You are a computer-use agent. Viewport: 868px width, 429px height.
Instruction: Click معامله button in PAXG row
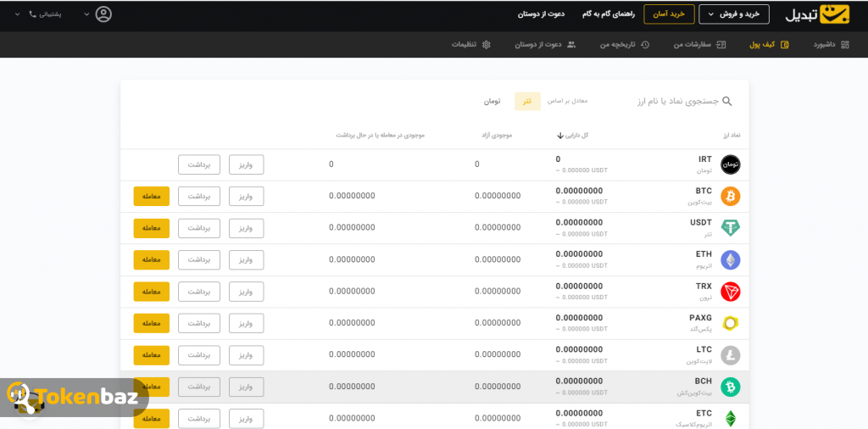(x=151, y=323)
